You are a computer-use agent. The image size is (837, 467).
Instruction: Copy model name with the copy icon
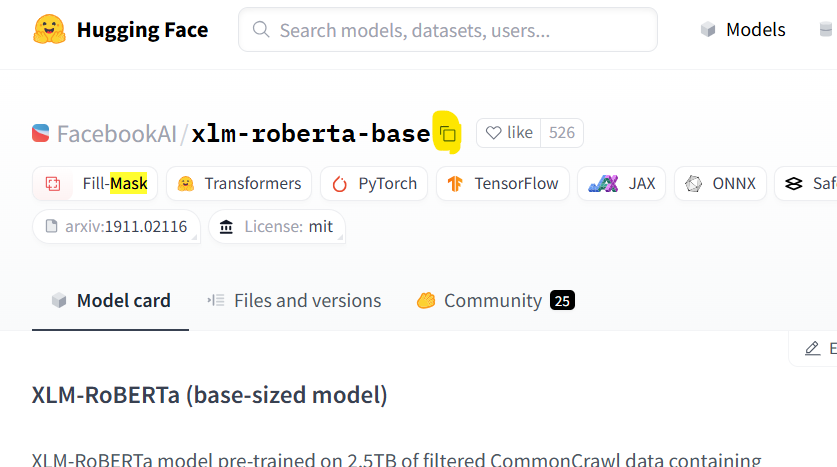[x=447, y=133]
